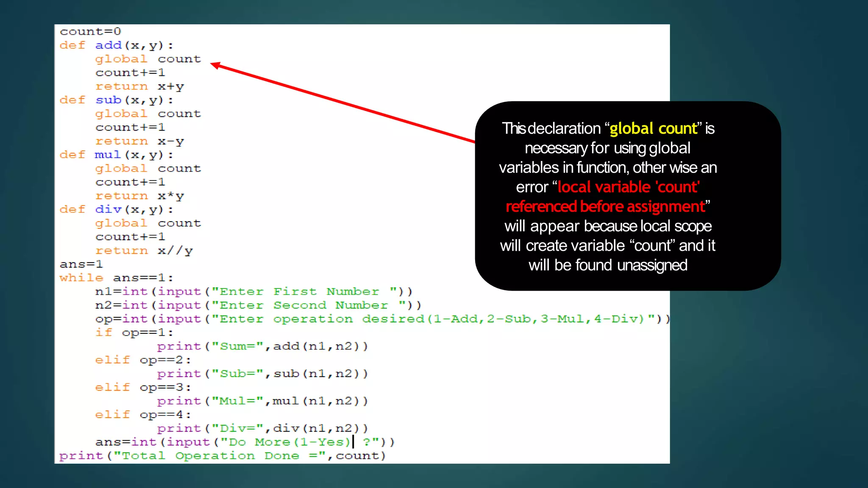Screen dimensions: 868x488
Task: Click the 'def sub(x,y):' code line
Action: [x=117, y=100]
